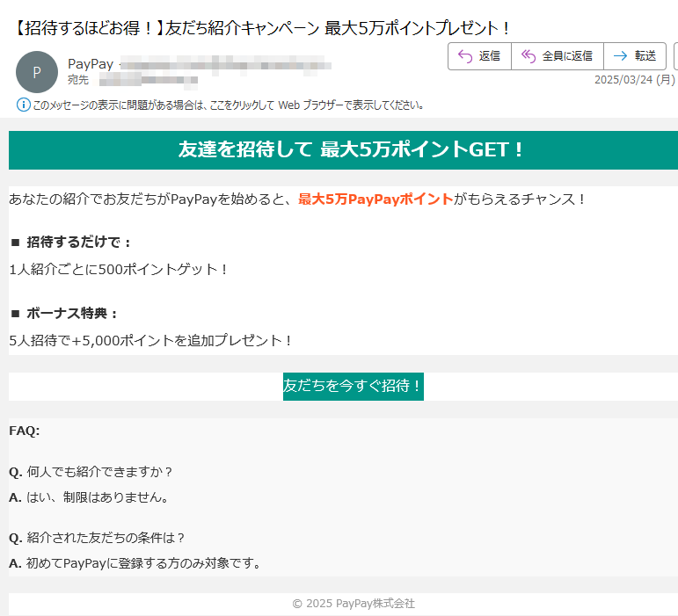Viewport: 678px width, 616px height.
Task: Forward the email with 転送
Action: pyautogui.click(x=634, y=56)
